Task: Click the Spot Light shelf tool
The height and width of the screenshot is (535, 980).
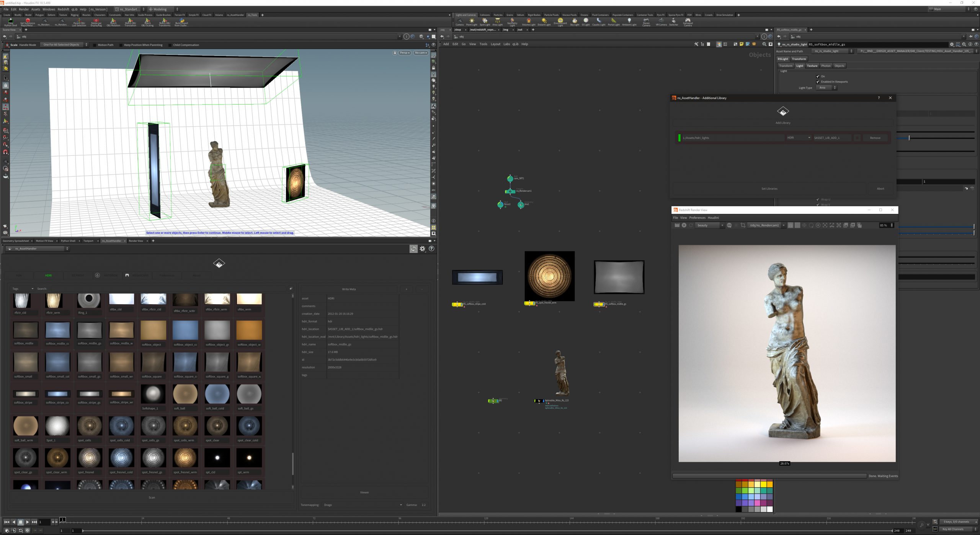Action: [485, 21]
